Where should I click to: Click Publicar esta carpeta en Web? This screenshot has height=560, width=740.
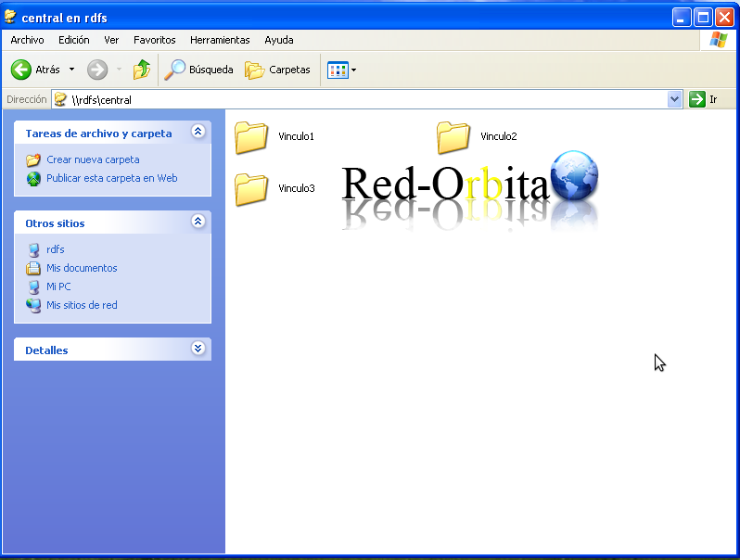tap(112, 178)
